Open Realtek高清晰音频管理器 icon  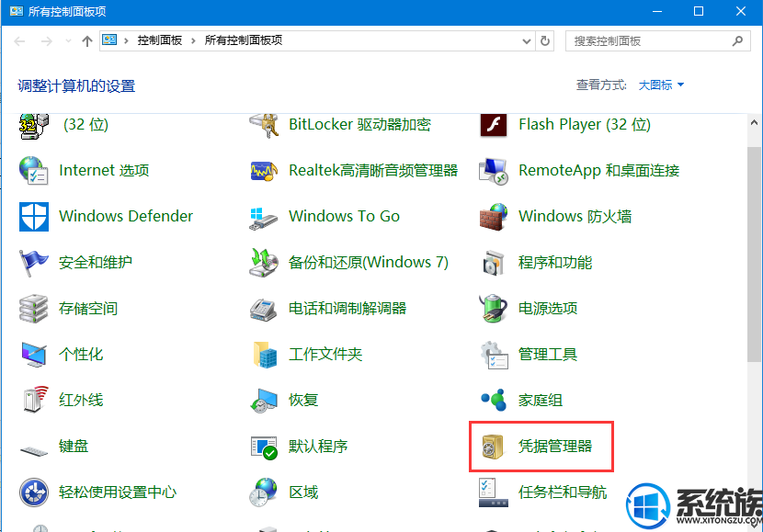264,171
